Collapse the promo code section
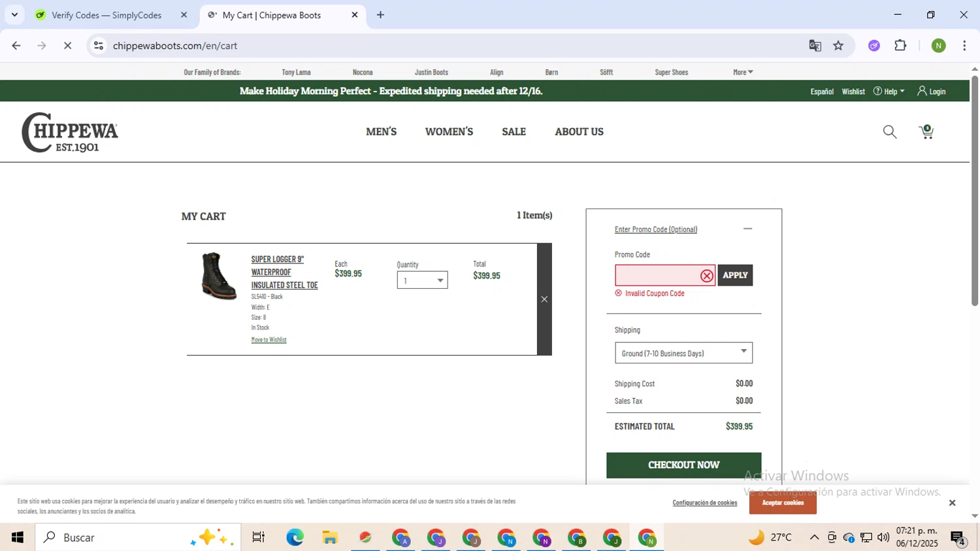The height and width of the screenshot is (551, 980). click(x=747, y=229)
